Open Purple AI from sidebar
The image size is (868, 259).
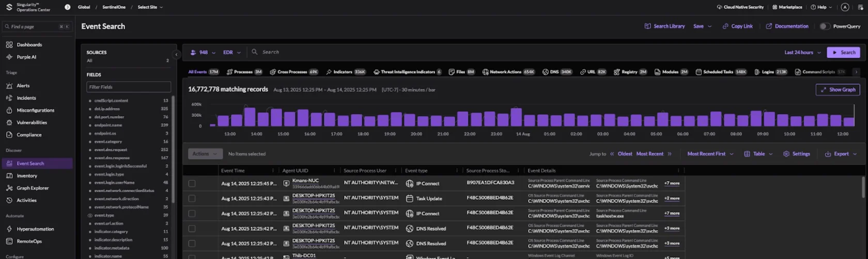pyautogui.click(x=26, y=57)
